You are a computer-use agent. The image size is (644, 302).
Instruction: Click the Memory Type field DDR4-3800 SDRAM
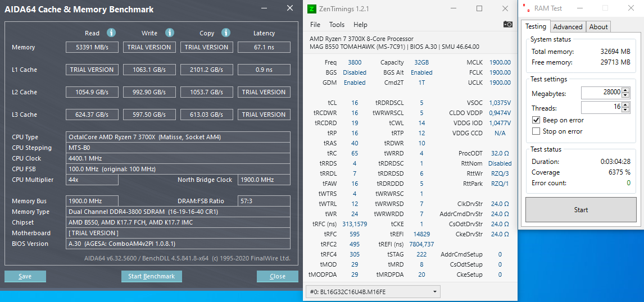178,212
